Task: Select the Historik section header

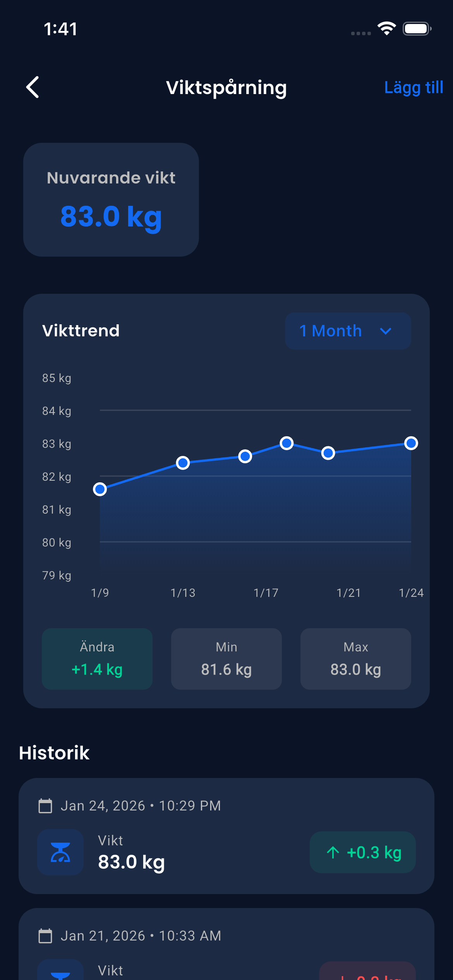Action: [x=54, y=752]
